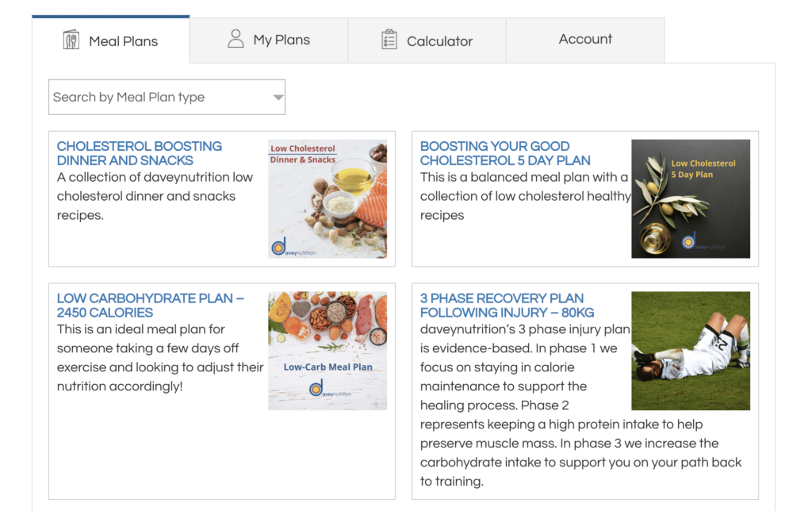The width and height of the screenshot is (812, 511).
Task: Open the Account tab
Action: [585, 40]
